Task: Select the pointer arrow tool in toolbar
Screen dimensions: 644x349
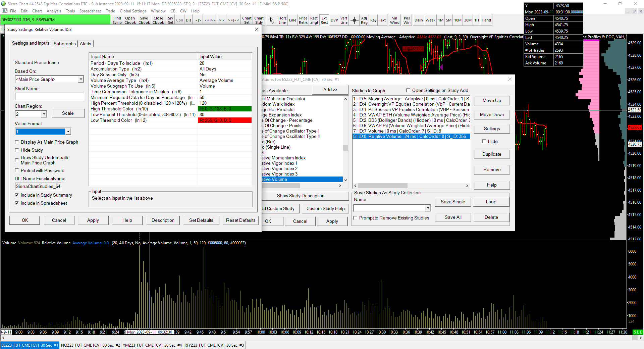Action: tap(272, 20)
